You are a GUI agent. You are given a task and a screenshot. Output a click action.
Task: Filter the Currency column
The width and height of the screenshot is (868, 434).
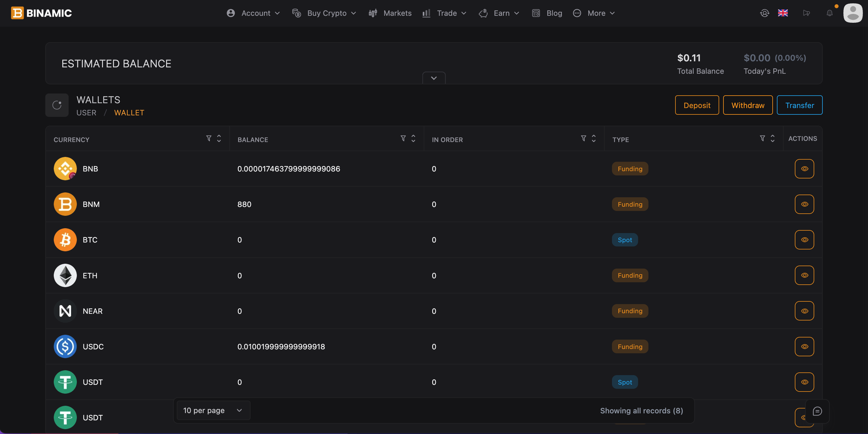[209, 138]
